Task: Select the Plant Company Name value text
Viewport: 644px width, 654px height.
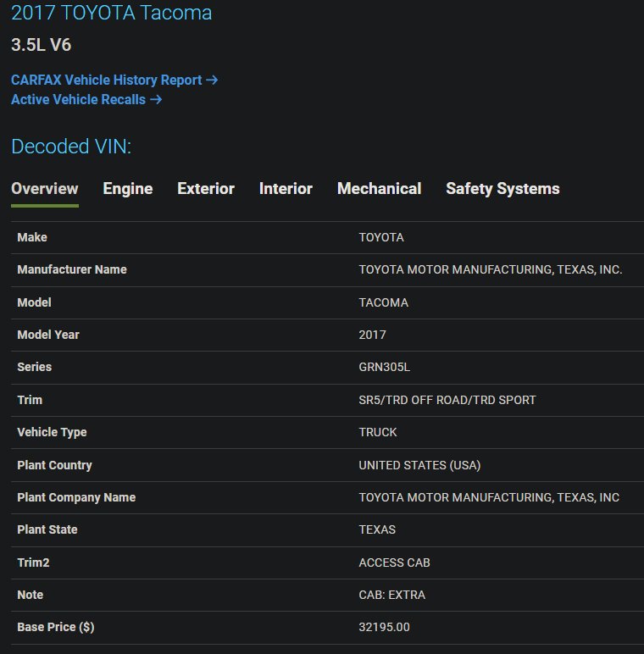Action: 489,497
